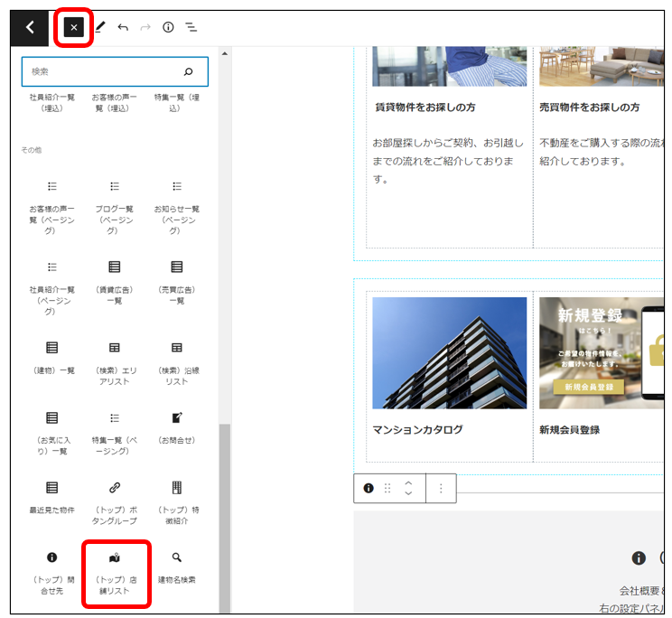Image resolution: width=672 pixels, height=618 pixels.
Task: Click the back arrow in top-left corner
Action: pyautogui.click(x=30, y=28)
